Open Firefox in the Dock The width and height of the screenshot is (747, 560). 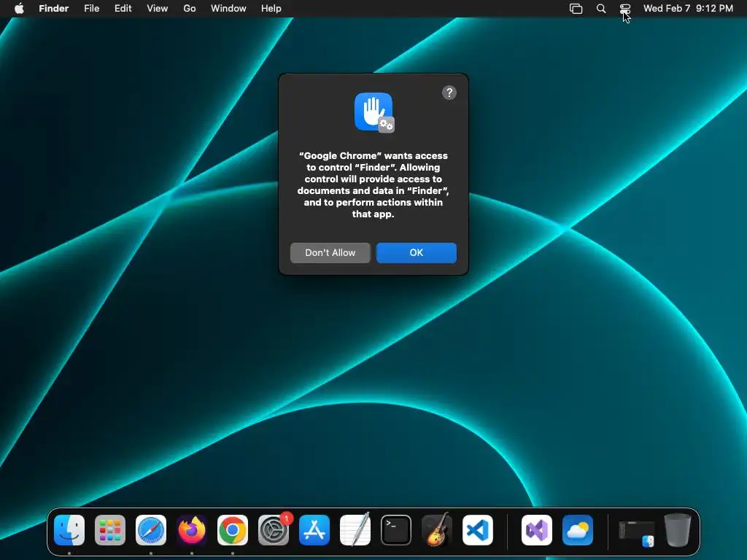click(192, 530)
